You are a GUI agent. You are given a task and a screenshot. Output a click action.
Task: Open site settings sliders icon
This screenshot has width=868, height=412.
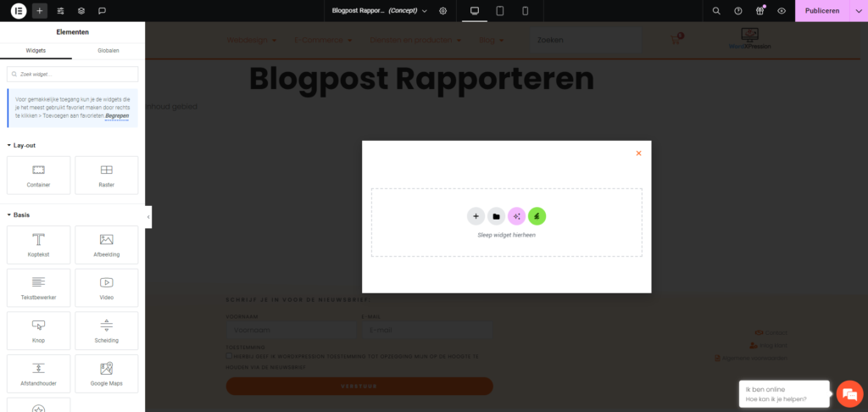pyautogui.click(x=60, y=10)
